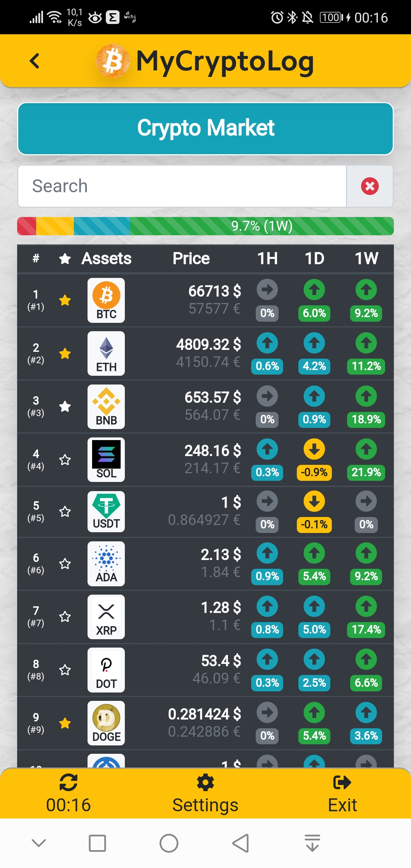Unfavorite BNB using its star
Screen dimensions: 411x868
pos(65,407)
